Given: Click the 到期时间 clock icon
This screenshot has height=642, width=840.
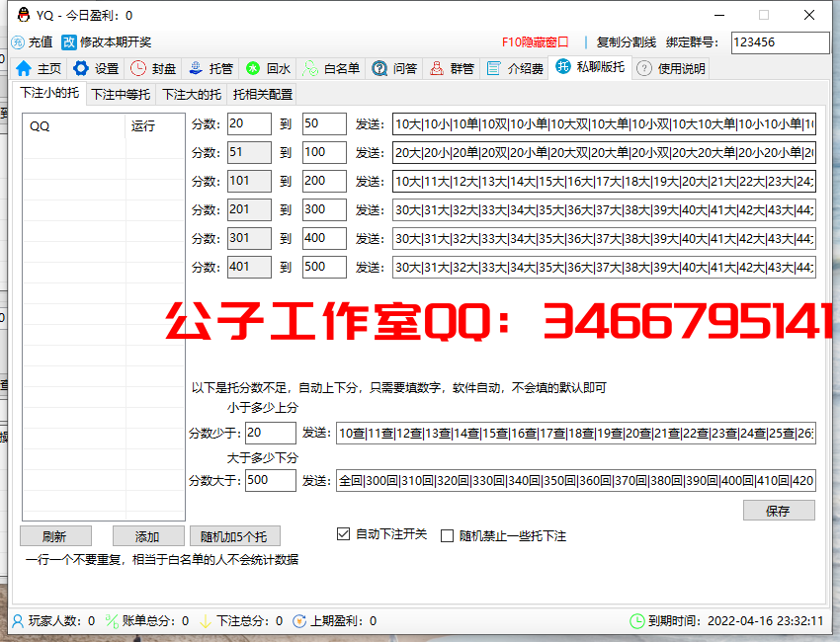Looking at the screenshot, I should coord(637,621).
